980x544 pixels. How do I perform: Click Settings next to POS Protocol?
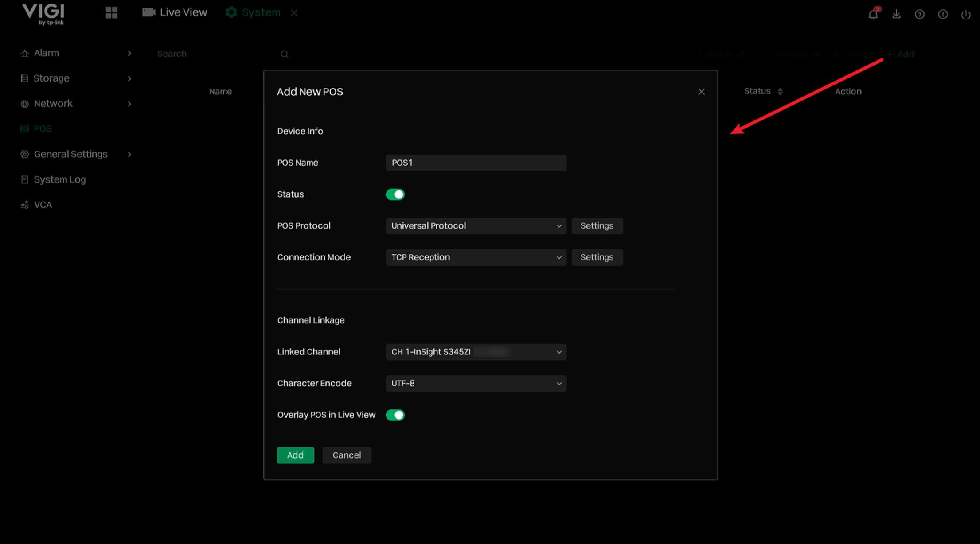[597, 226]
